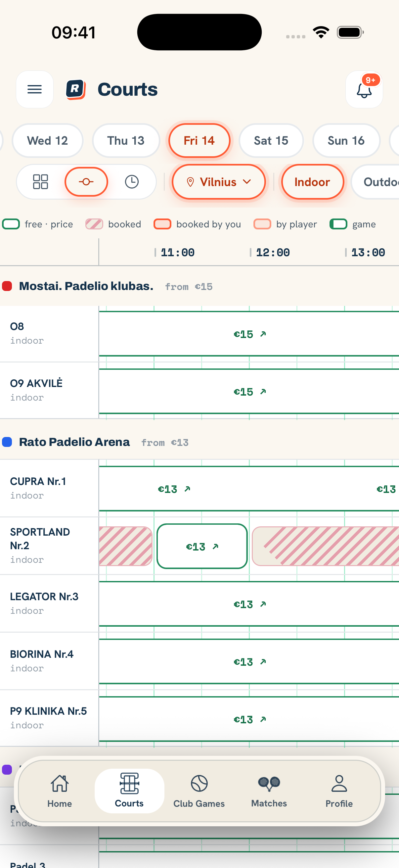This screenshot has height=868, width=399.
Task: Select court label BIORINA Nr.4
Action: coord(42,654)
